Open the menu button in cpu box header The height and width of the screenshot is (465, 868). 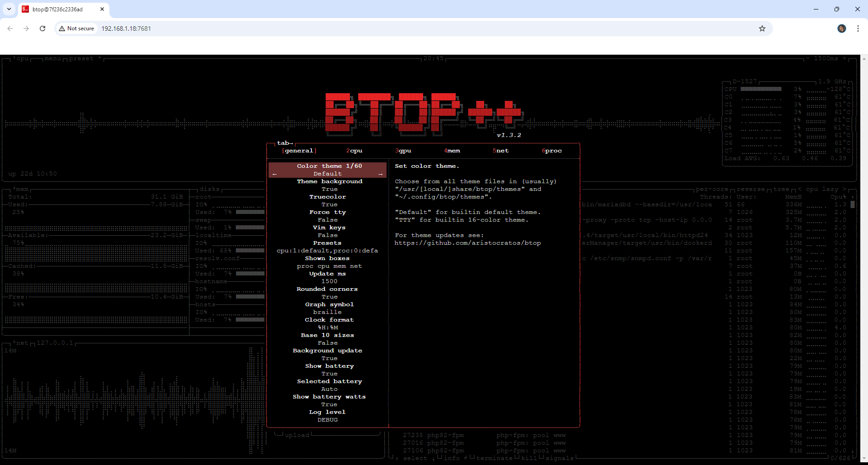click(x=52, y=58)
